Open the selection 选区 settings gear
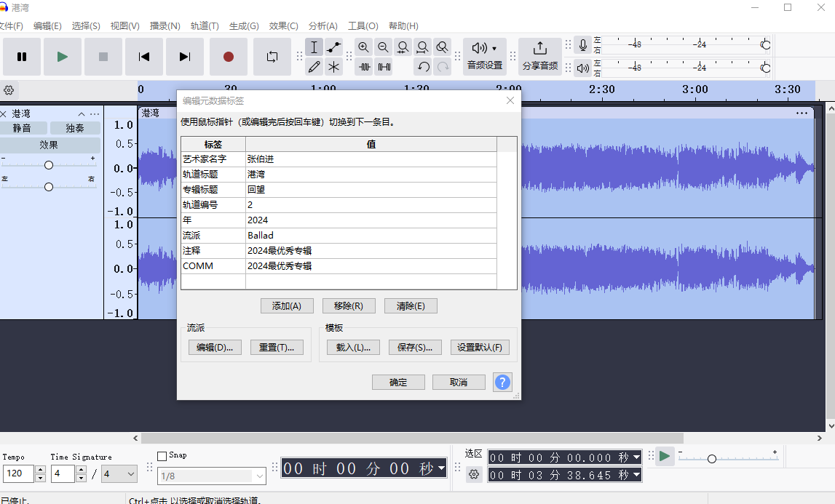Viewport: 835px width, 504px height. click(x=474, y=474)
